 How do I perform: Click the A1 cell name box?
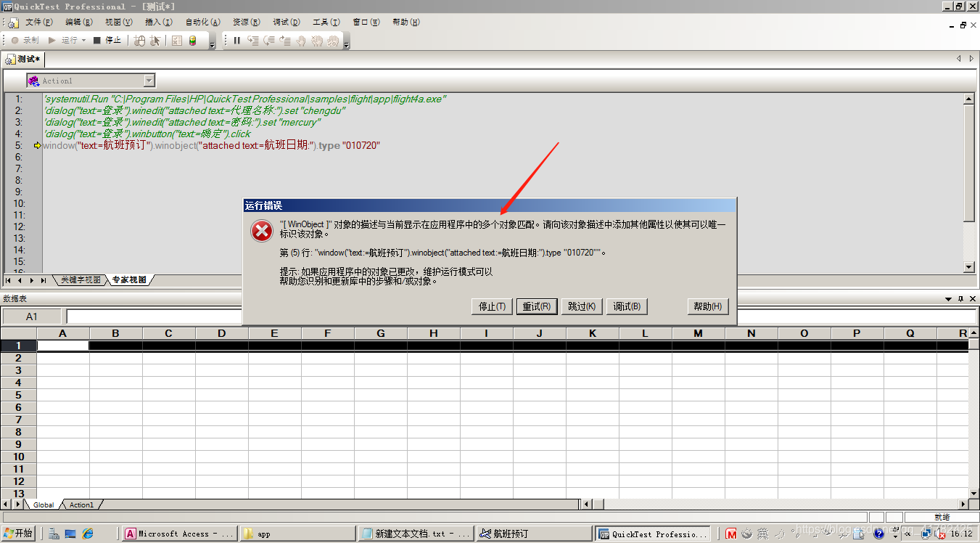pyautogui.click(x=32, y=317)
